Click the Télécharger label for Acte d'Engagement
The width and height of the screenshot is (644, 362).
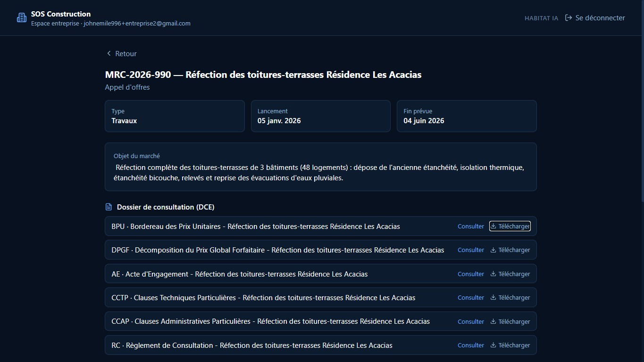514,274
